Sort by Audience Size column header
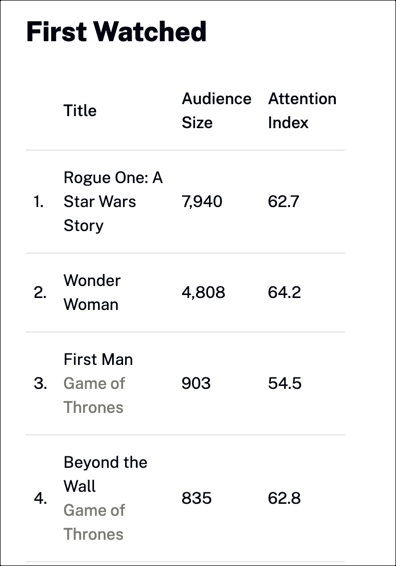 point(216,110)
